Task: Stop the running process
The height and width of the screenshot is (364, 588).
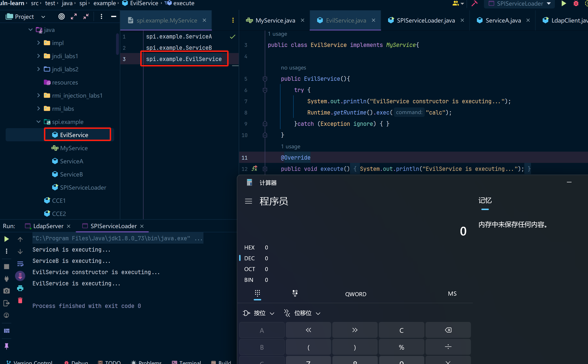Action: [x=7, y=267]
